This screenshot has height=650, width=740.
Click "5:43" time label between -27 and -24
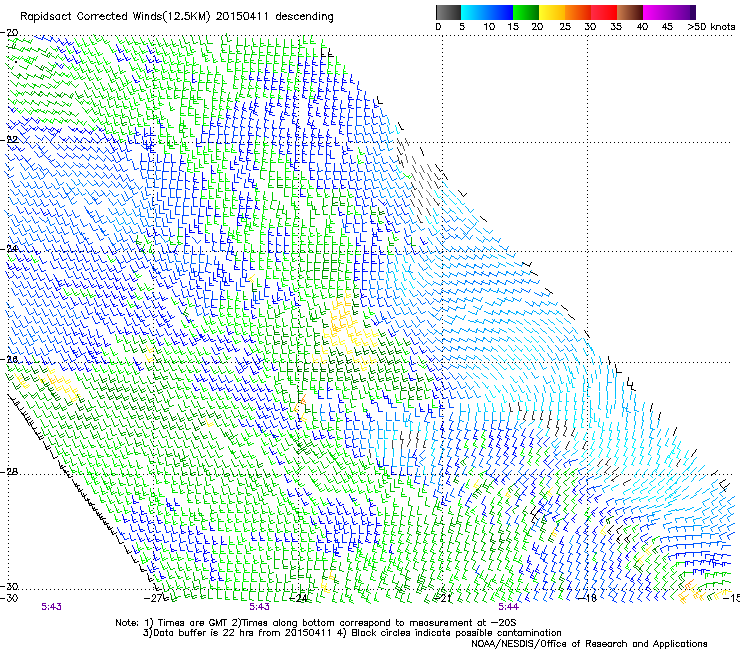pyautogui.click(x=260, y=607)
